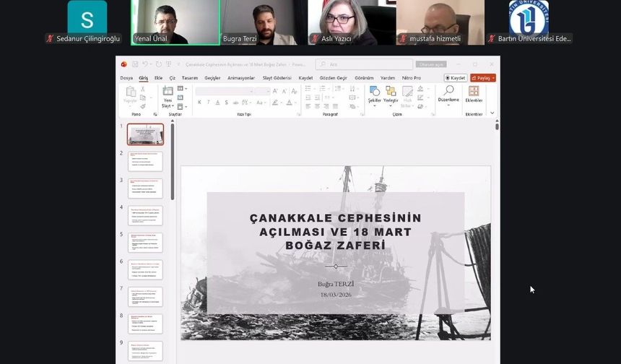Click the Save icon in title bar
The height and width of the screenshot is (364, 621).
coord(134,64)
